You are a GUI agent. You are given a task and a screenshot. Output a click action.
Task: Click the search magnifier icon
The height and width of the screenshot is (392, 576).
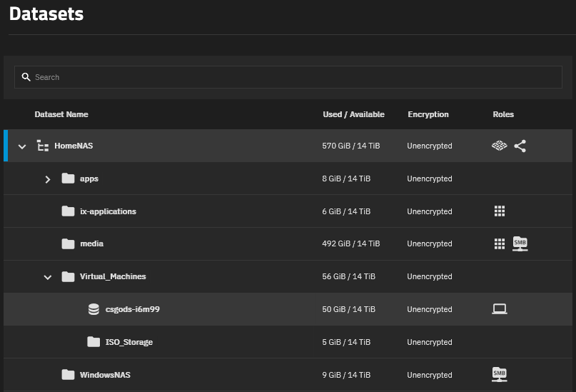coord(26,77)
